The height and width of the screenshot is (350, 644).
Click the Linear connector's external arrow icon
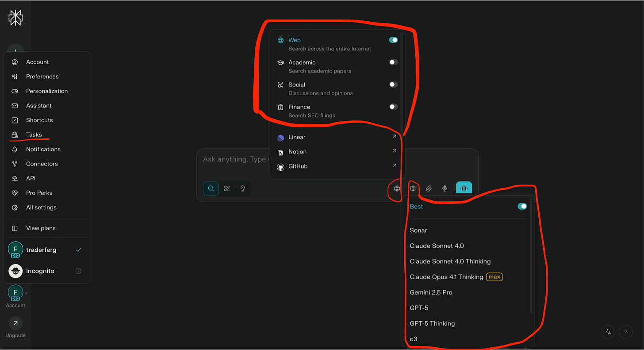coord(394,137)
